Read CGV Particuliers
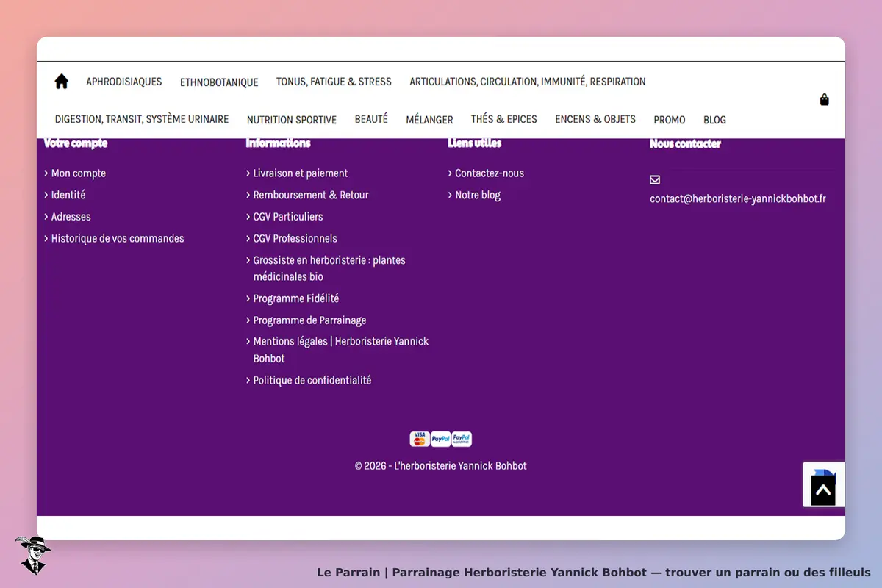The image size is (882, 588). pos(288,217)
